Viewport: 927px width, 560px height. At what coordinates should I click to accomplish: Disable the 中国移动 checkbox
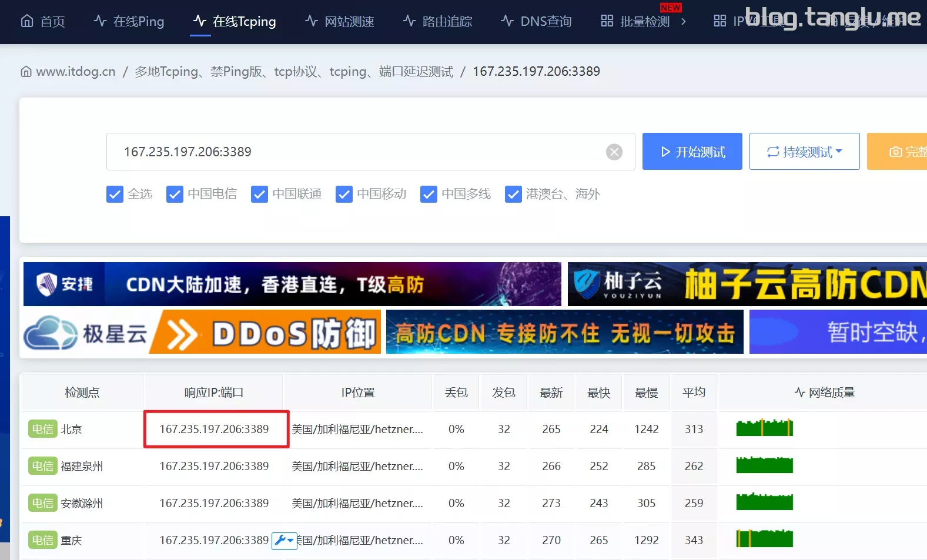click(x=344, y=194)
